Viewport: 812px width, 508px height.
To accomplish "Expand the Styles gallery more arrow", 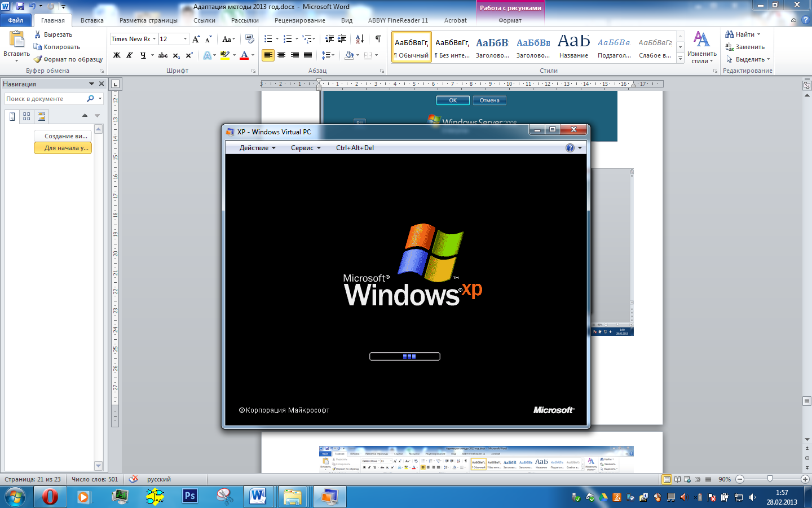I will pyautogui.click(x=681, y=58).
